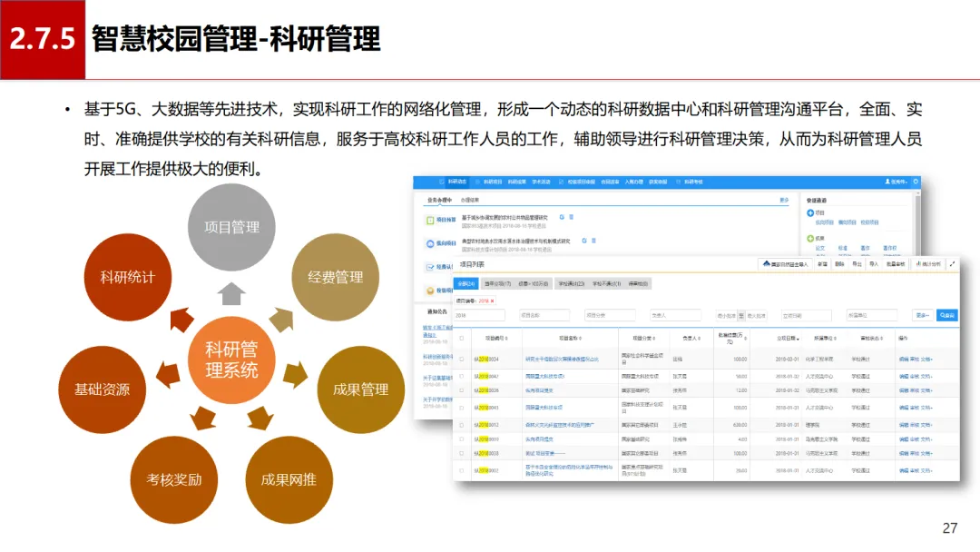Sort by 项目名称 column header

pos(570,339)
